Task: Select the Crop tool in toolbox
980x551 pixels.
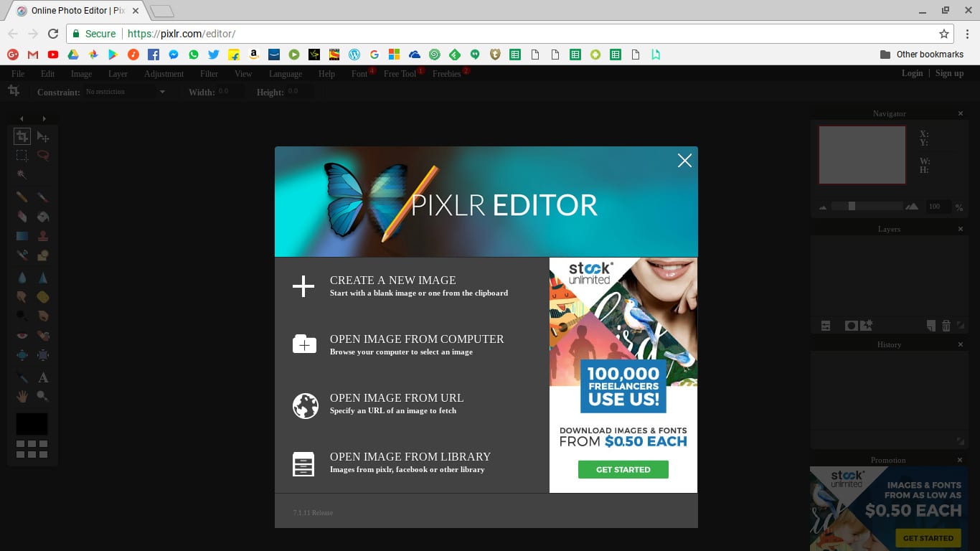Action: (22, 136)
